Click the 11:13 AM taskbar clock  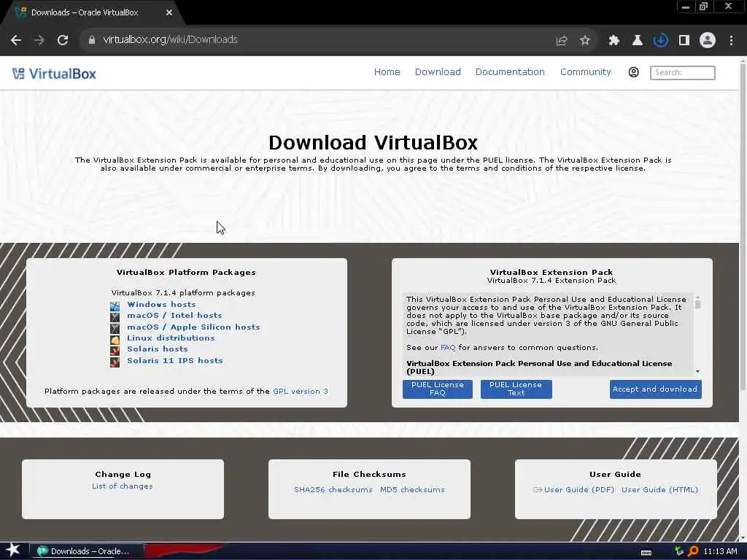coord(720,551)
